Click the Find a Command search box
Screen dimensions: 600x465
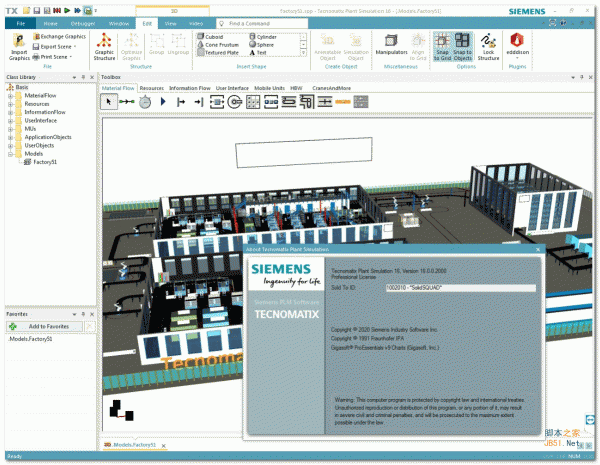tap(262, 21)
